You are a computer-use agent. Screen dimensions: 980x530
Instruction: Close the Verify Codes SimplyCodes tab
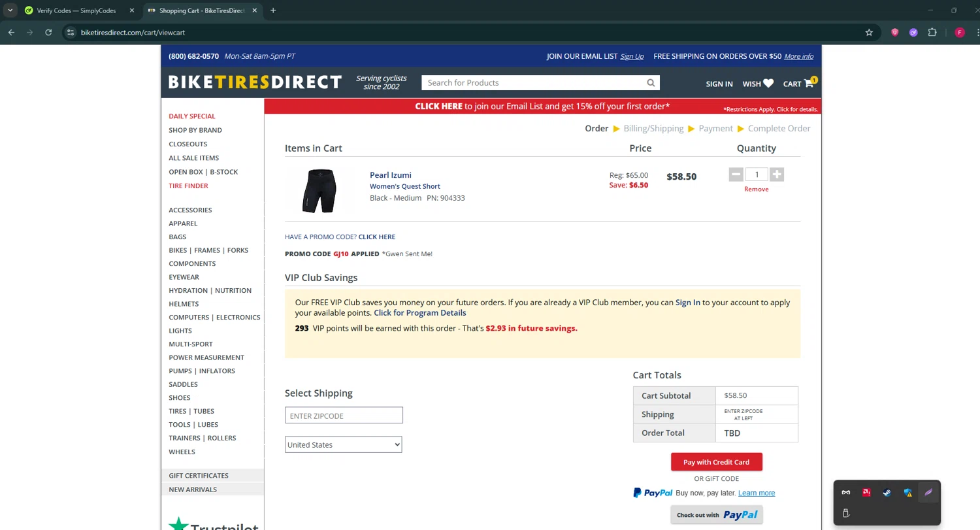click(x=131, y=10)
